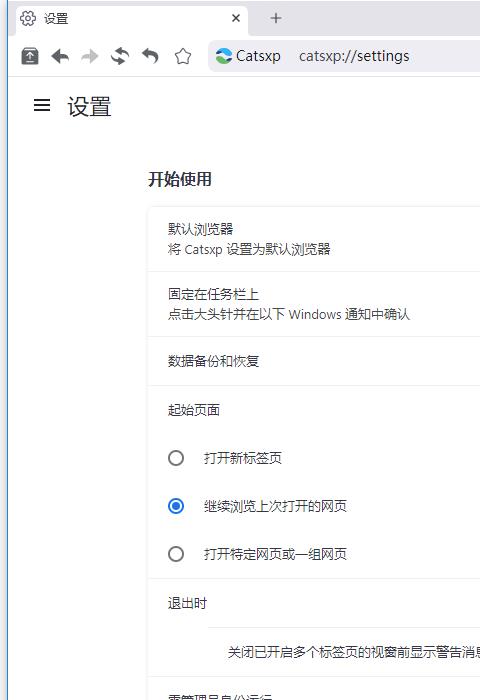This screenshot has height=700, width=480.
Task: Choose 打开特定网页或一组网页 radio option
Action: click(x=176, y=554)
